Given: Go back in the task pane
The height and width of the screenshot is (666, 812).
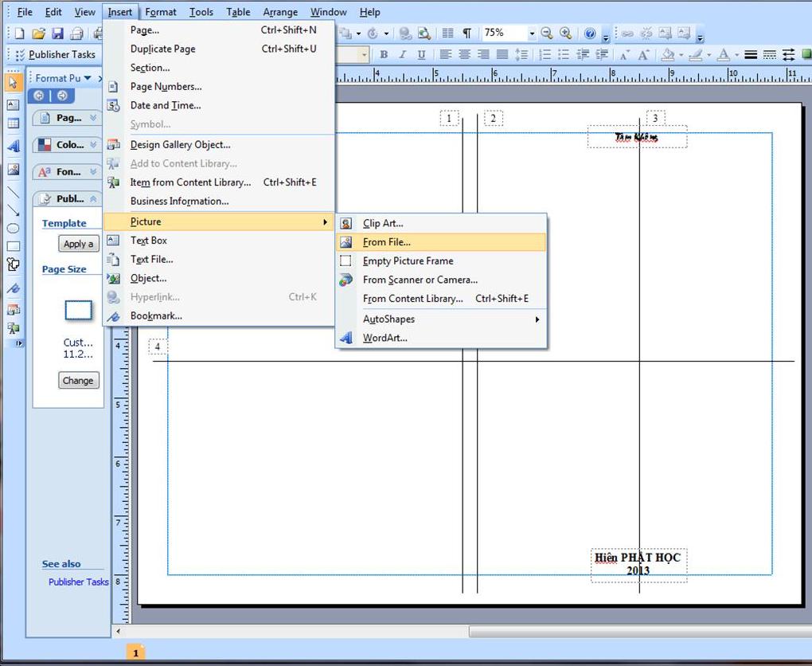Looking at the screenshot, I should click(x=39, y=96).
